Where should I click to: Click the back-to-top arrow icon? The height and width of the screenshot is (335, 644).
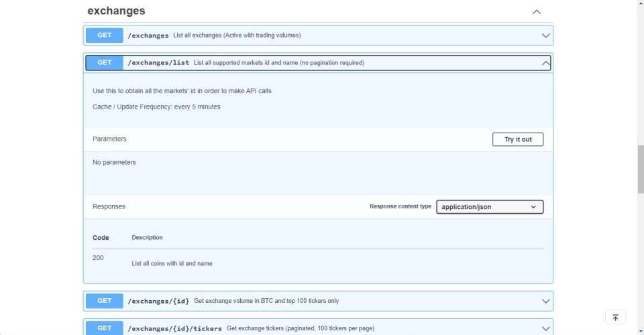click(x=615, y=318)
